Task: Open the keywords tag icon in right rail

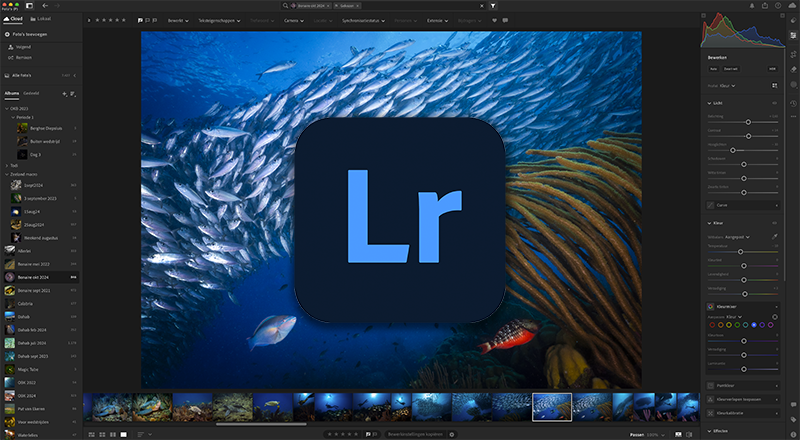Action: pyautogui.click(x=793, y=420)
